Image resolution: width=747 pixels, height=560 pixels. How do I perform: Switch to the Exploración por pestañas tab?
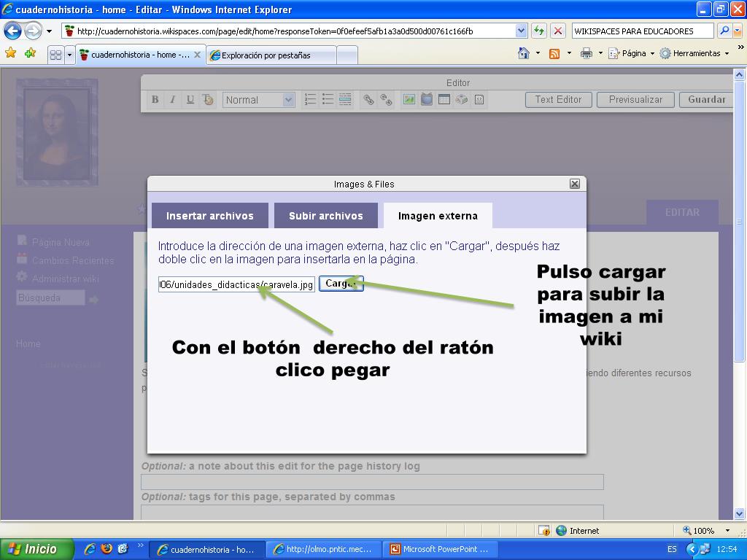[x=271, y=55]
